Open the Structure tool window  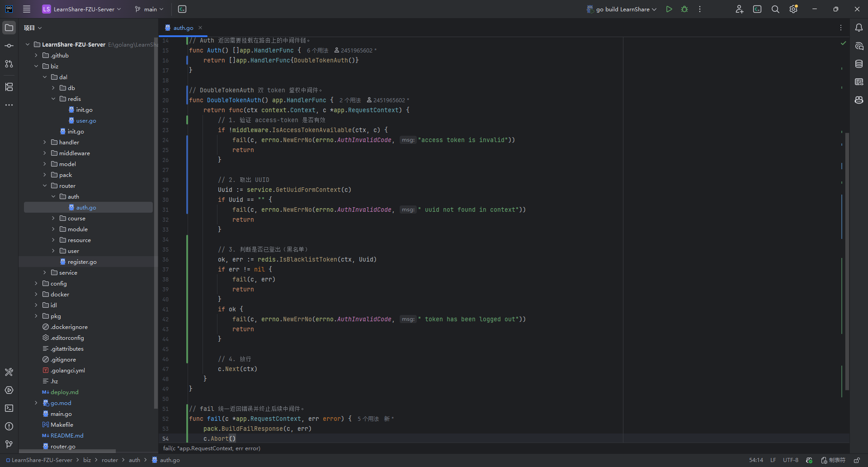(x=9, y=87)
